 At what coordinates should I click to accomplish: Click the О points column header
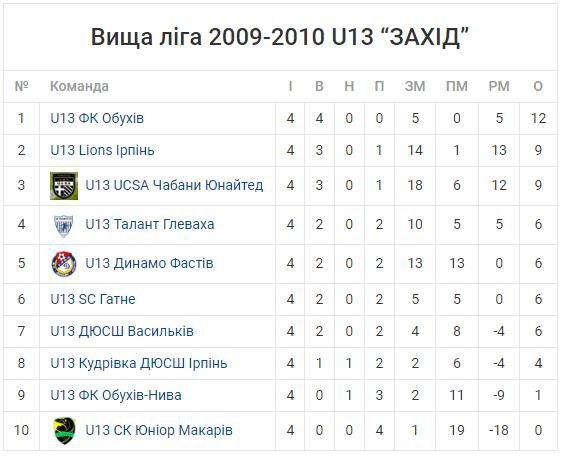(x=538, y=86)
